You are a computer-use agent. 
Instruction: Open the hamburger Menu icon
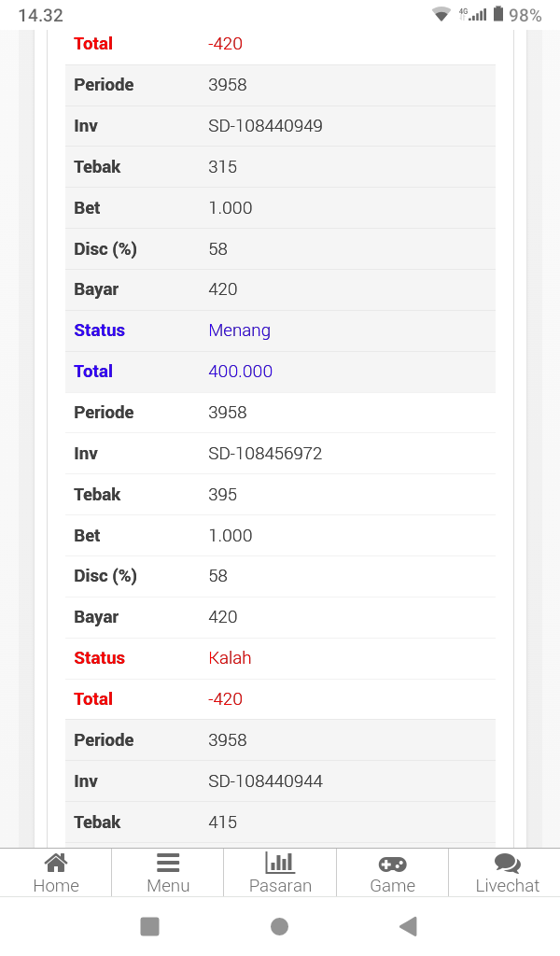tap(168, 863)
